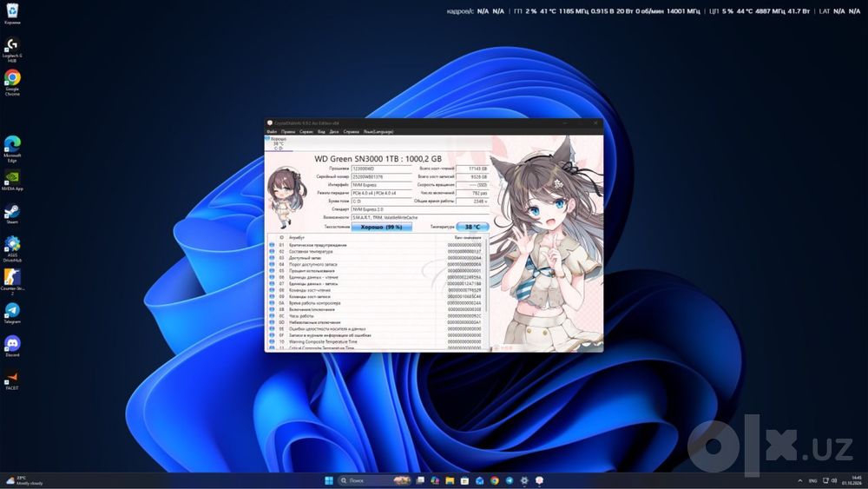Click the serial number field

(381, 176)
